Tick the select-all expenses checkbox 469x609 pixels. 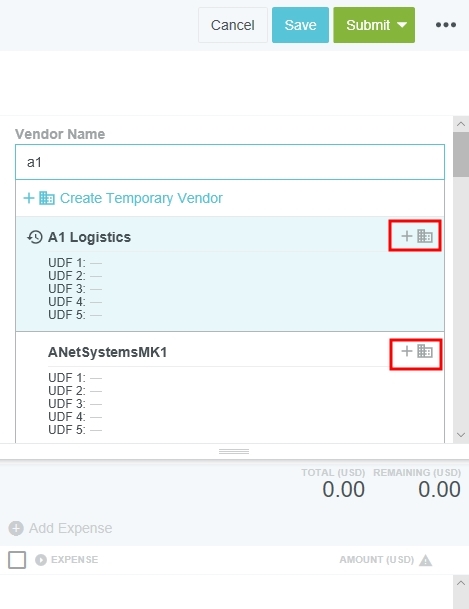pyautogui.click(x=17, y=560)
